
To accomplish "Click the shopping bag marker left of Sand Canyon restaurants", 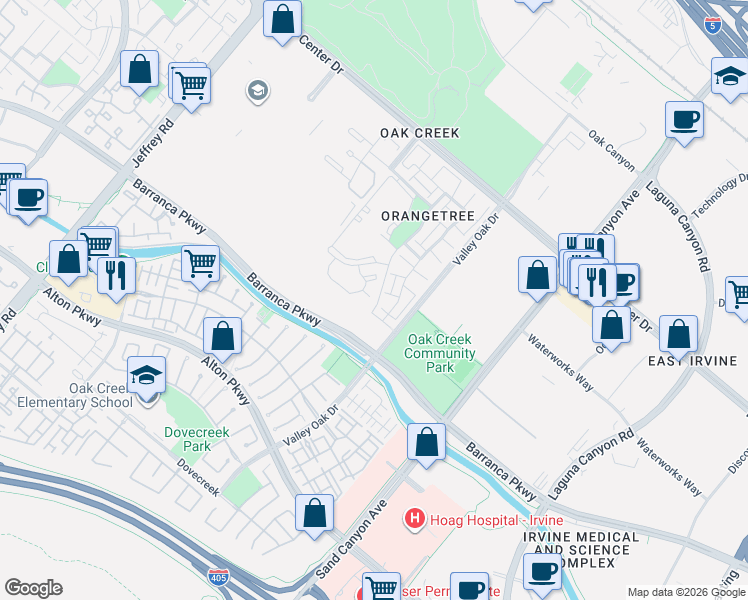I will (x=538, y=276).
